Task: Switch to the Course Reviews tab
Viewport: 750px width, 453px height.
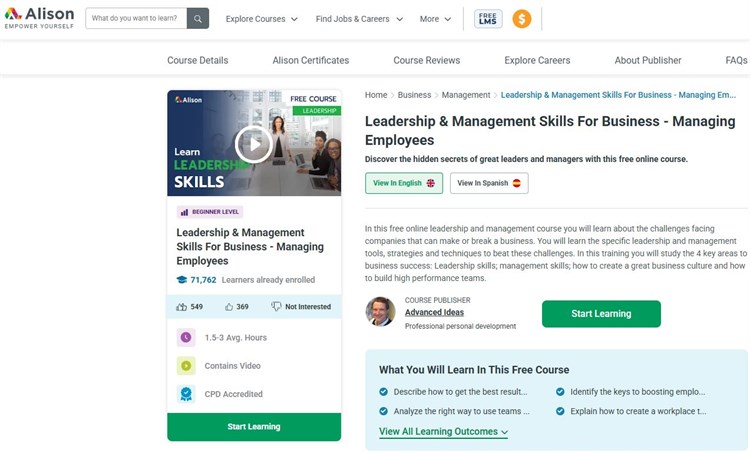Action: (426, 60)
